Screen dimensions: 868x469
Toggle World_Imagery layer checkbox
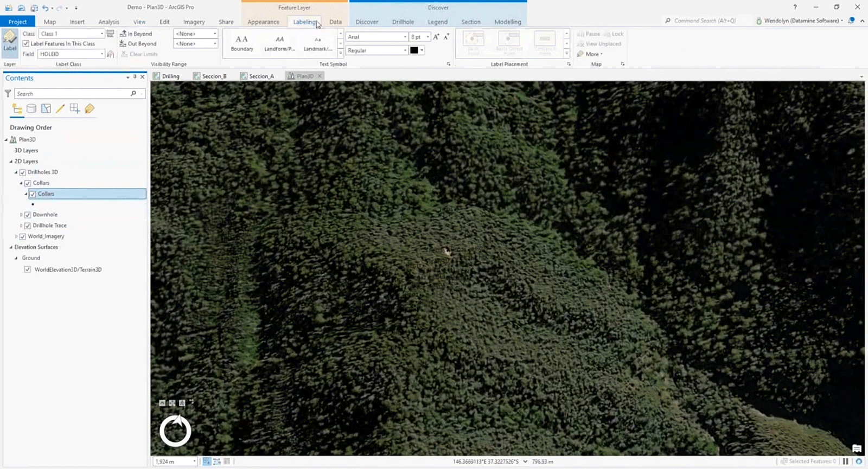23,236
